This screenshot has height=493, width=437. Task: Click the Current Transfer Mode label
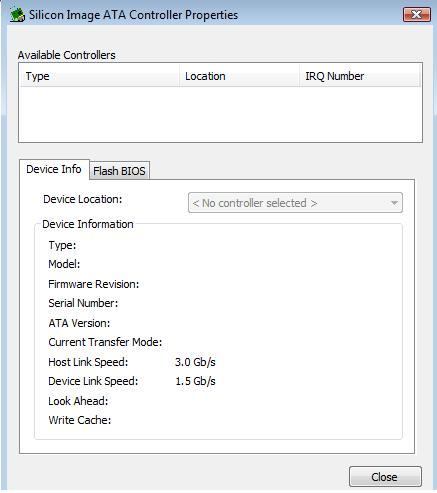[x=105, y=342]
